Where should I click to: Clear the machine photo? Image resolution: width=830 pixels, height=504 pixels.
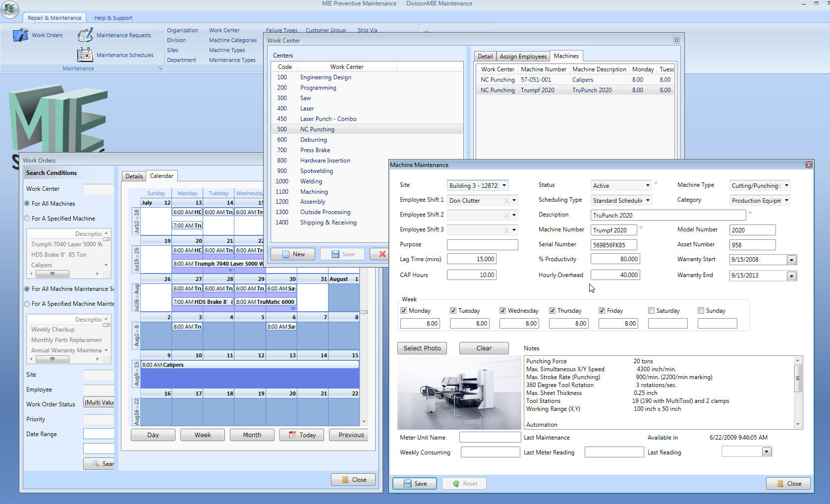point(484,348)
